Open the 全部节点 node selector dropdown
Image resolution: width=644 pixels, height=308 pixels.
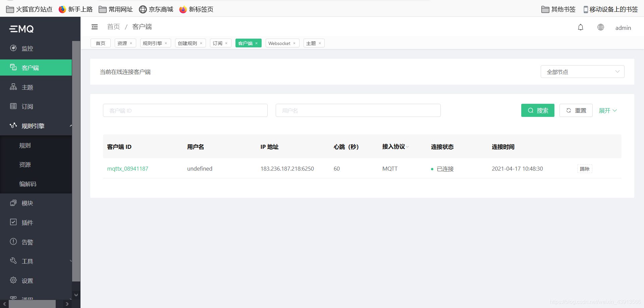tap(582, 71)
